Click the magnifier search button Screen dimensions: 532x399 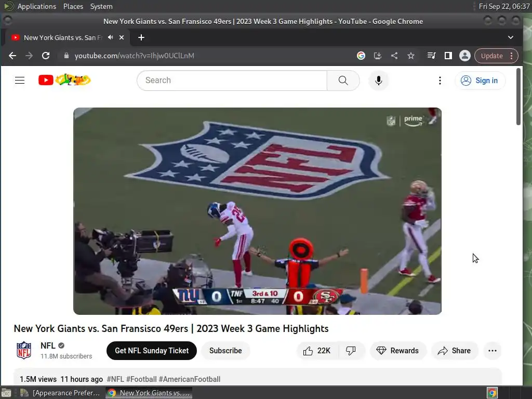click(343, 81)
